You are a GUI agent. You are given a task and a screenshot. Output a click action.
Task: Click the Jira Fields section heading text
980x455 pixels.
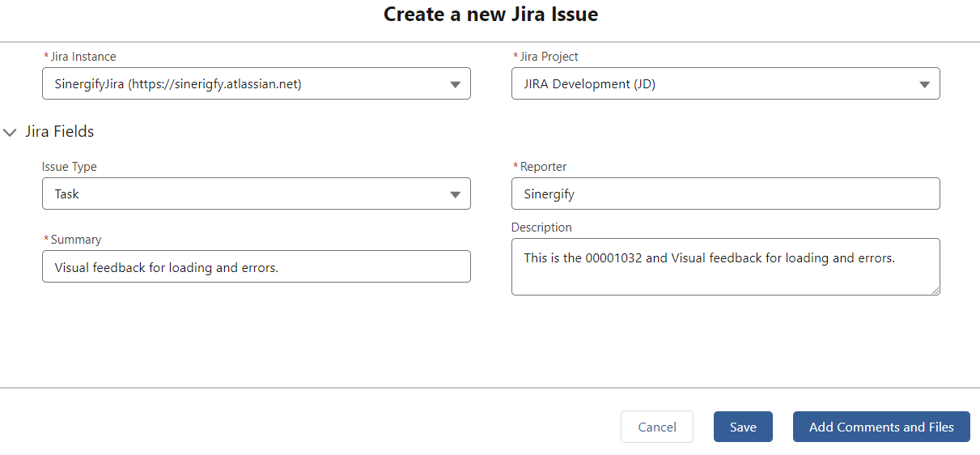click(x=60, y=131)
